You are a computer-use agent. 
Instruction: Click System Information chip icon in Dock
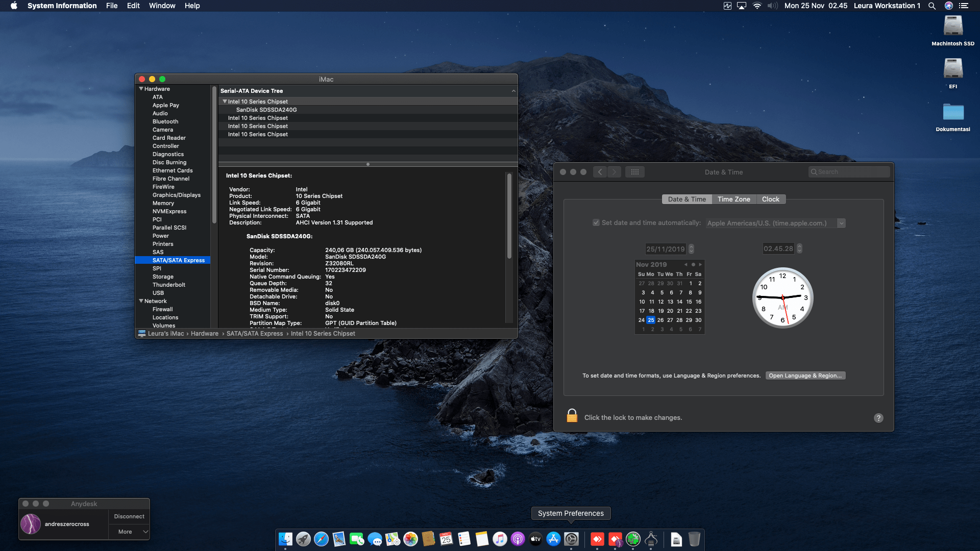pos(651,539)
